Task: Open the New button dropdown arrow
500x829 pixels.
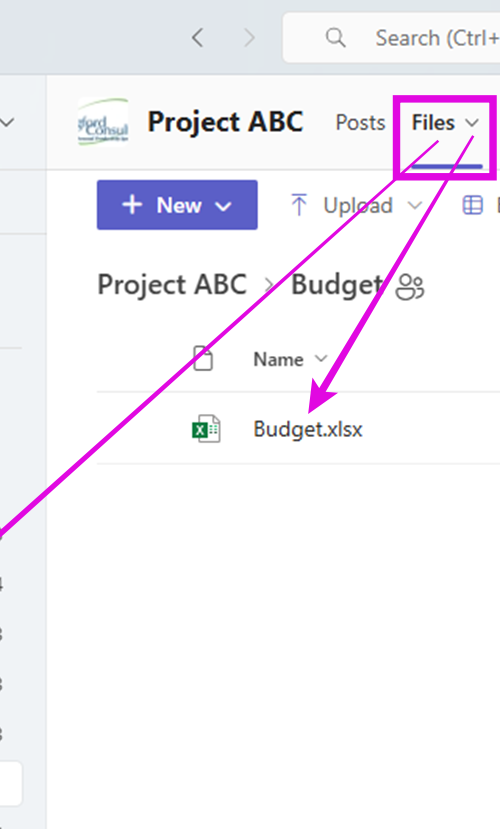Action: point(224,206)
